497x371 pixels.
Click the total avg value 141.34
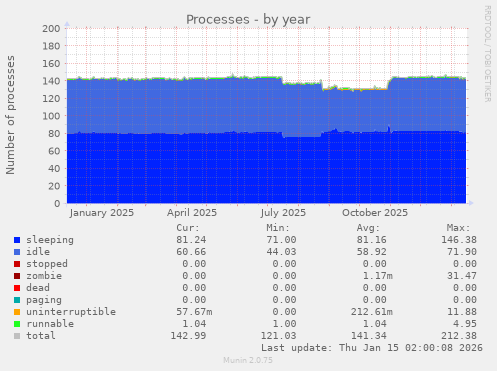click(x=369, y=336)
